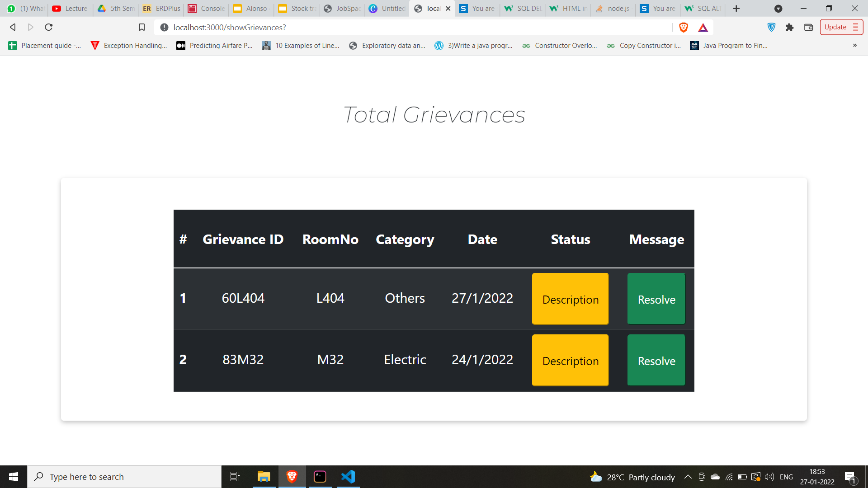
Task: Open the tab search dropdown arrow
Action: click(778, 8)
